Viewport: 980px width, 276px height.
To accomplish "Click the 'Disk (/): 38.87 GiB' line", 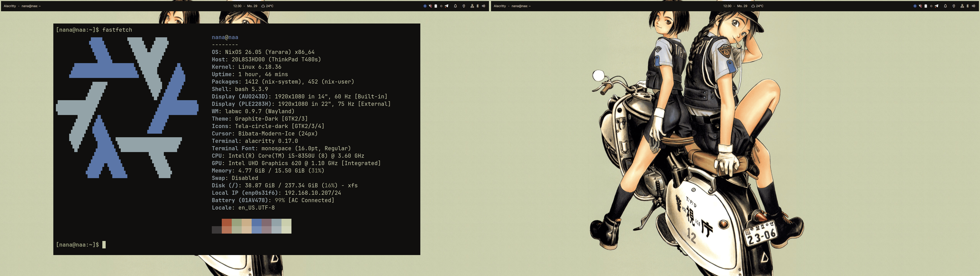I will (285, 186).
